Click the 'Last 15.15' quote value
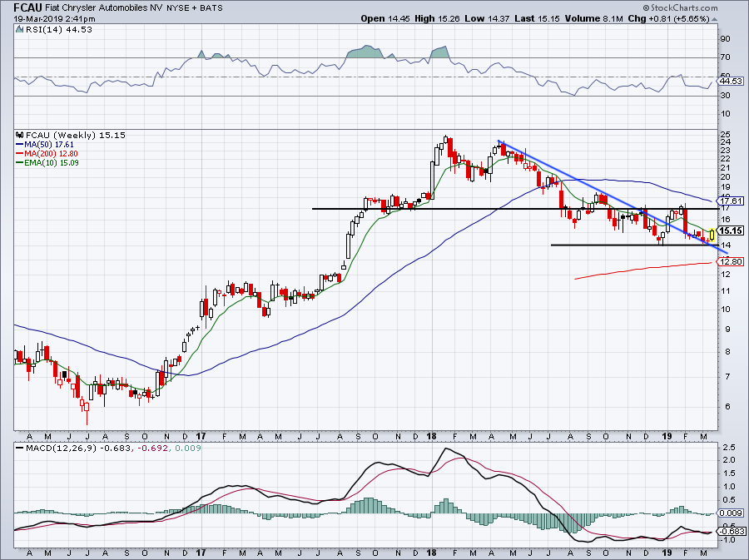 tap(538, 18)
